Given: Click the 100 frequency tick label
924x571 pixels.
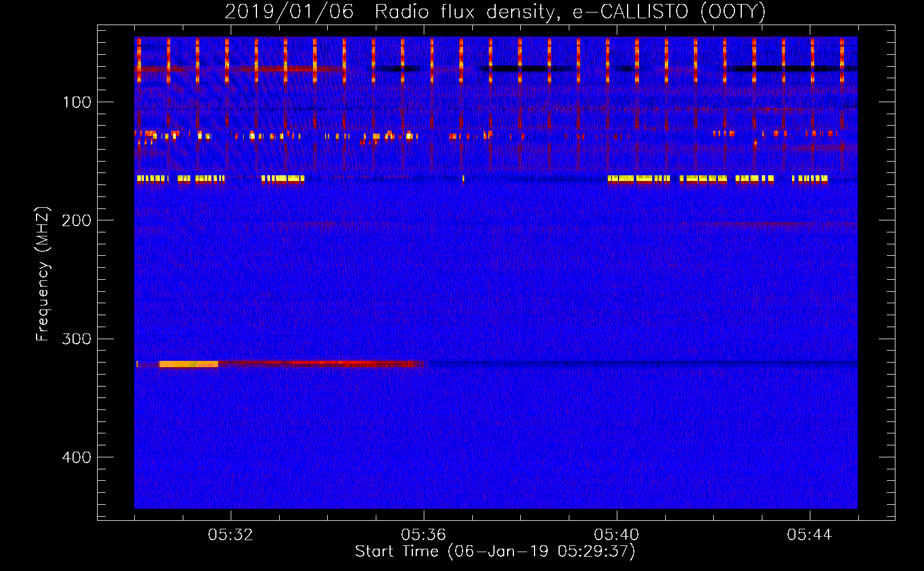Looking at the screenshot, I should (x=77, y=102).
